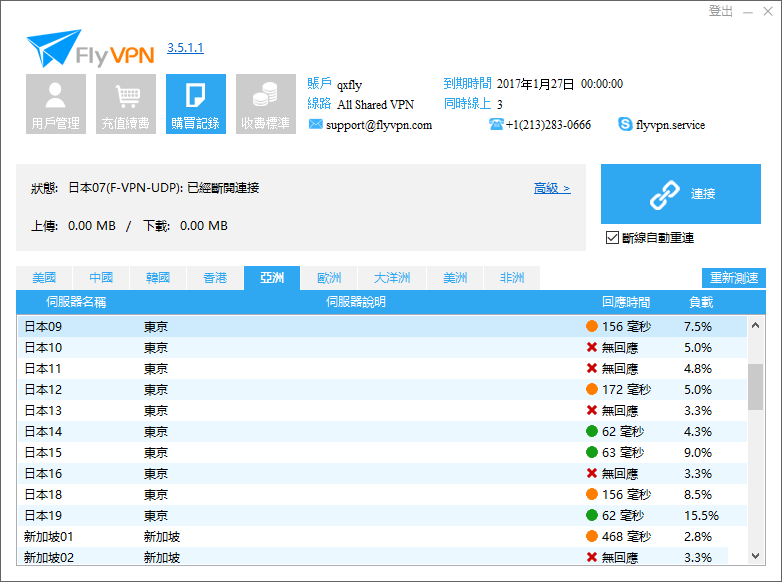
Task: Switch to the 歐洲 server tab
Action: click(x=329, y=278)
